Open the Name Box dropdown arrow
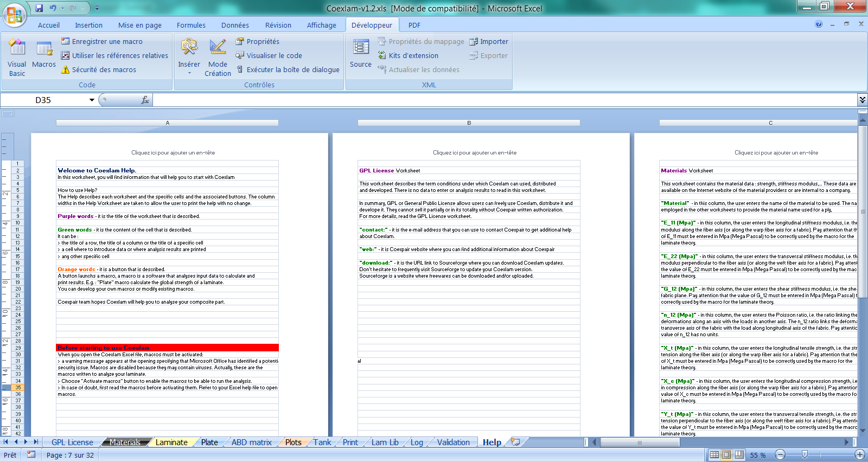The height and width of the screenshot is (462, 868). [92, 100]
